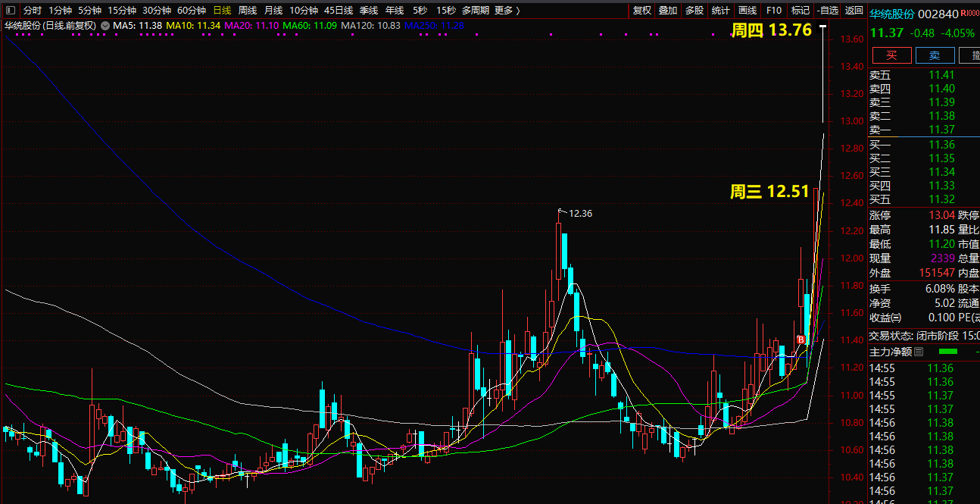Switch to 月线 monthly chart
Image resolution: width=980 pixels, height=504 pixels.
coord(273,11)
